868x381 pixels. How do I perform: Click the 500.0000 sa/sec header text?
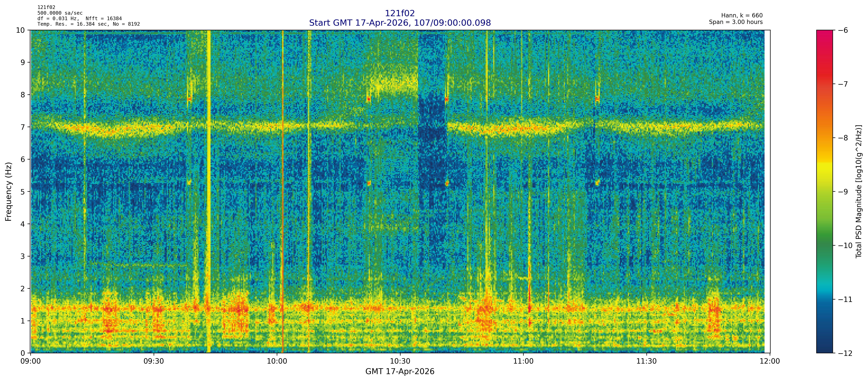point(60,13)
